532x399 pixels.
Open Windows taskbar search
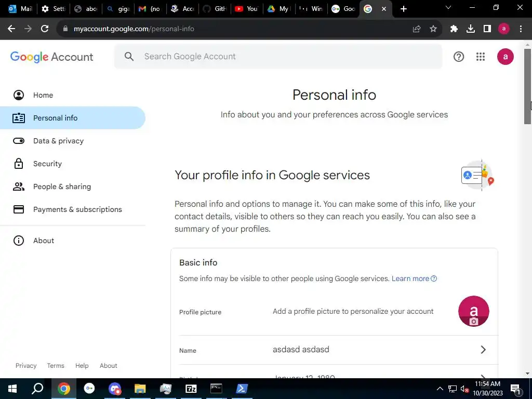[x=37, y=389]
